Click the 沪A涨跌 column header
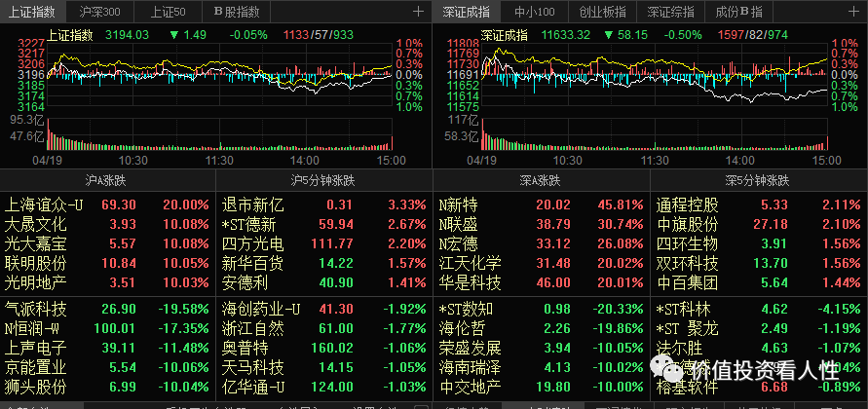The height and width of the screenshot is (409, 868). coord(105,180)
